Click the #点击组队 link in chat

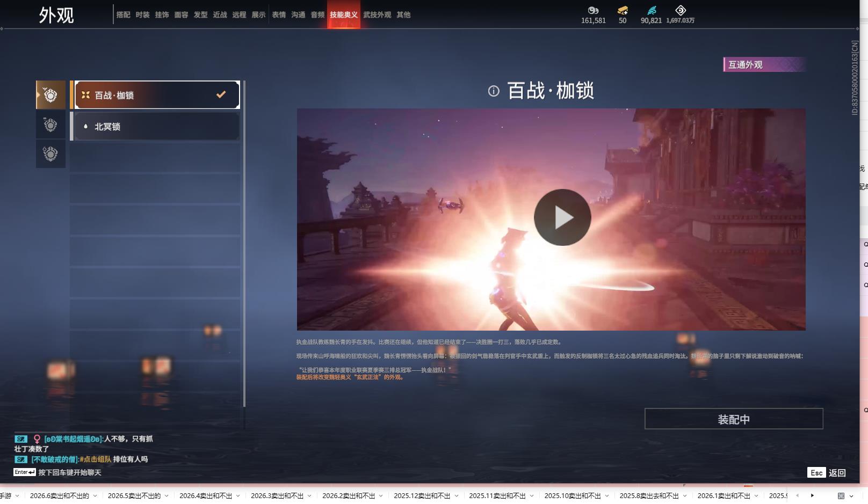pos(96,459)
